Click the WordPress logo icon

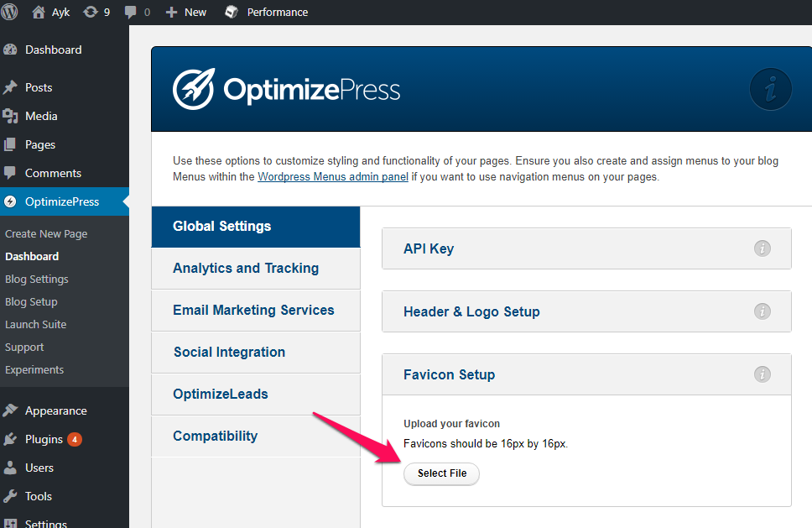[x=10, y=12]
